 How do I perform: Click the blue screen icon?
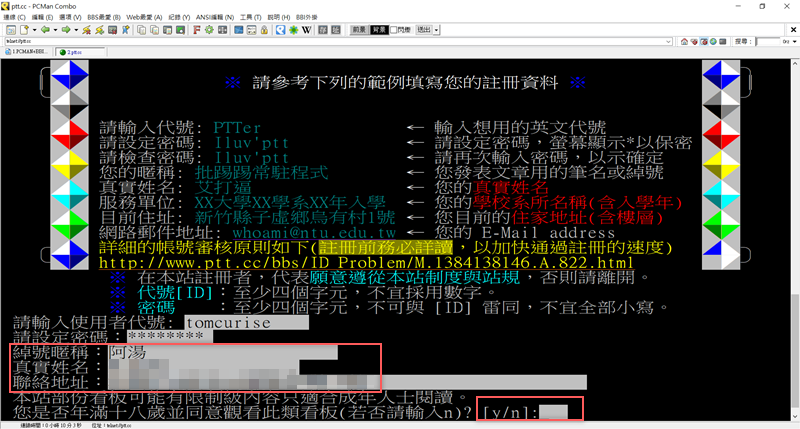(238, 30)
